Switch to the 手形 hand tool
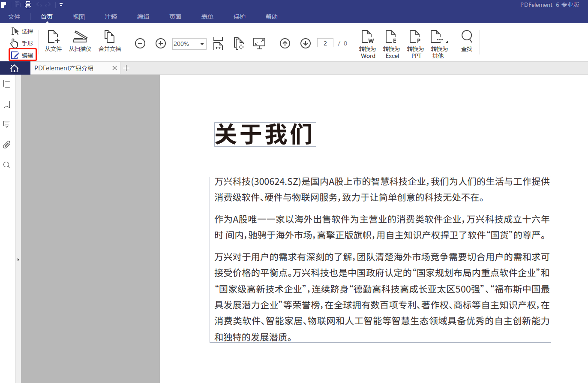588x383 pixels. [x=22, y=43]
